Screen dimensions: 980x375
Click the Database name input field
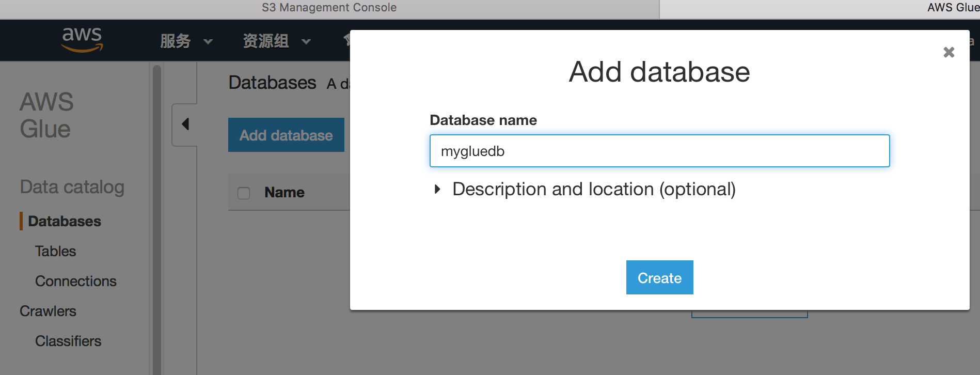coord(659,151)
